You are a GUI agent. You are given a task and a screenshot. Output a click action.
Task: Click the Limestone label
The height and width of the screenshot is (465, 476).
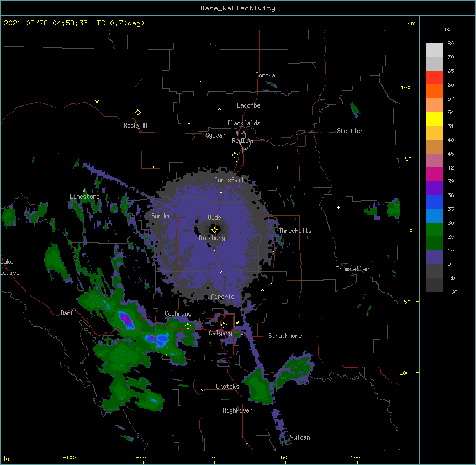point(84,197)
